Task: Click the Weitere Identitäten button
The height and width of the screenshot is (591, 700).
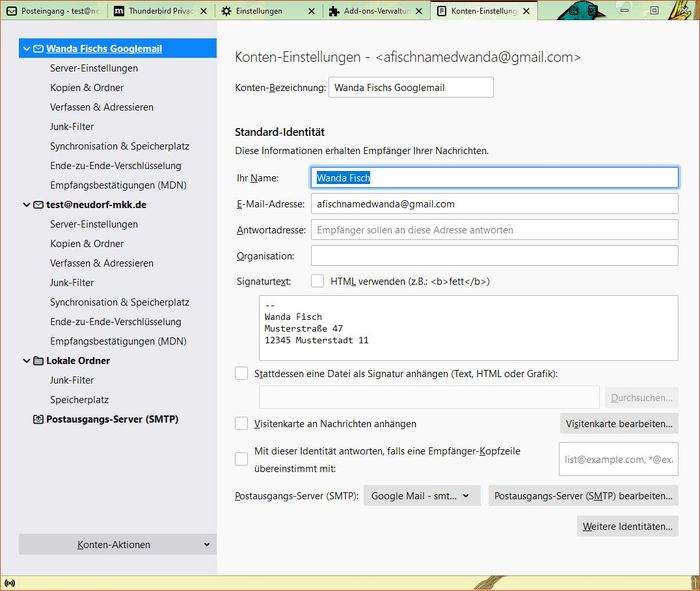Action: point(627,526)
